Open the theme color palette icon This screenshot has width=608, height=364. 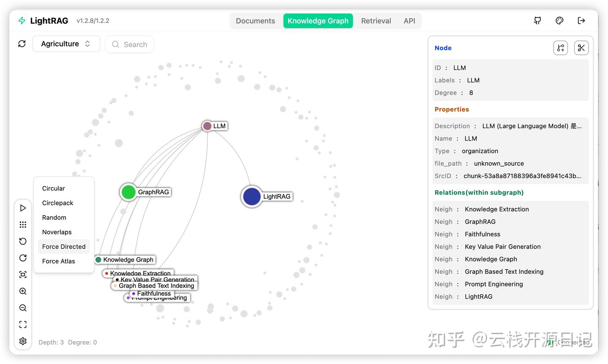coord(559,20)
